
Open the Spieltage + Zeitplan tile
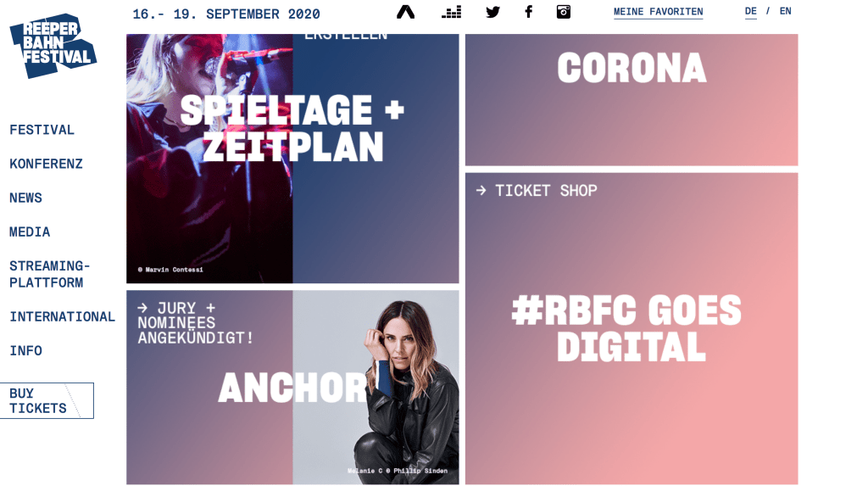[292, 158]
